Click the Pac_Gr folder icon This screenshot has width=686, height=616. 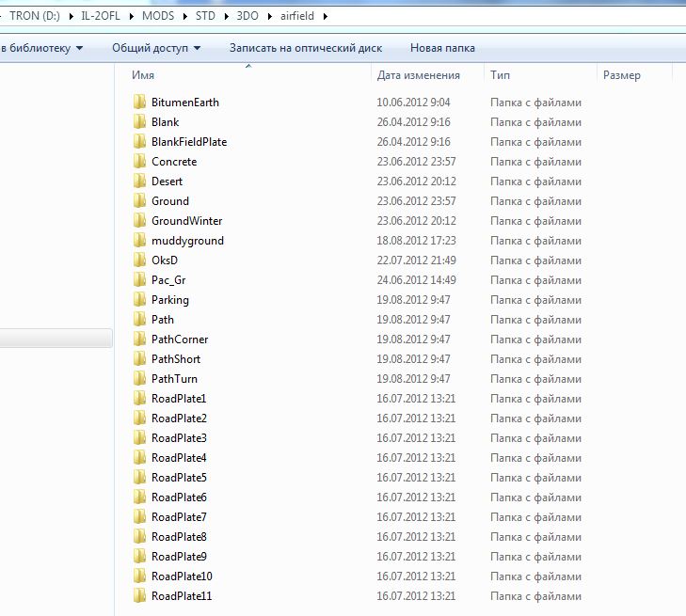click(139, 280)
